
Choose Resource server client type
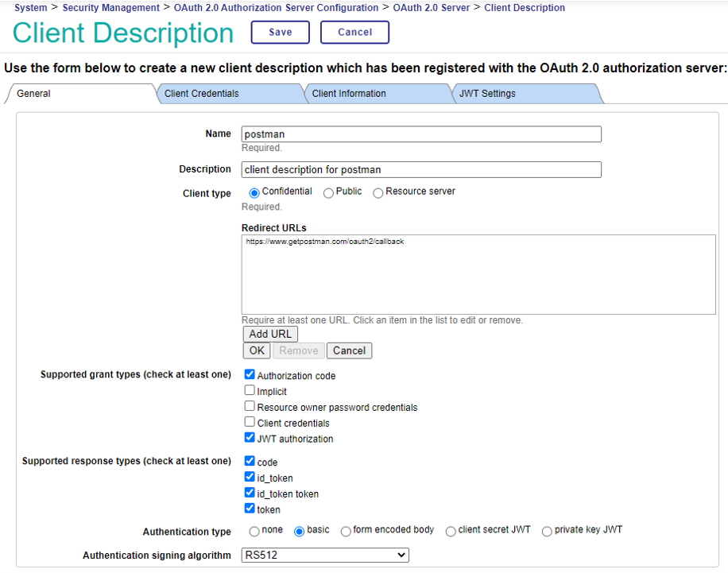pyautogui.click(x=378, y=192)
